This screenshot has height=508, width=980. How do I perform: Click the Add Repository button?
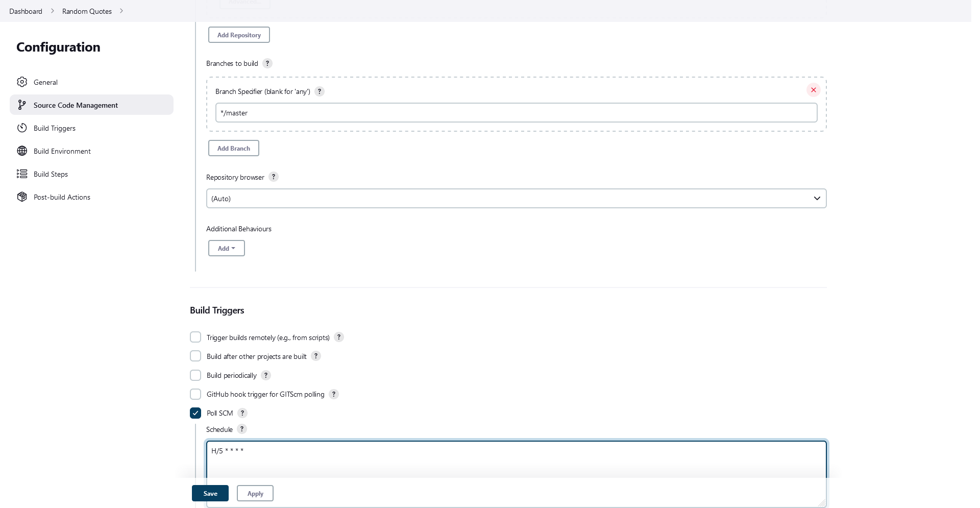[239, 35]
